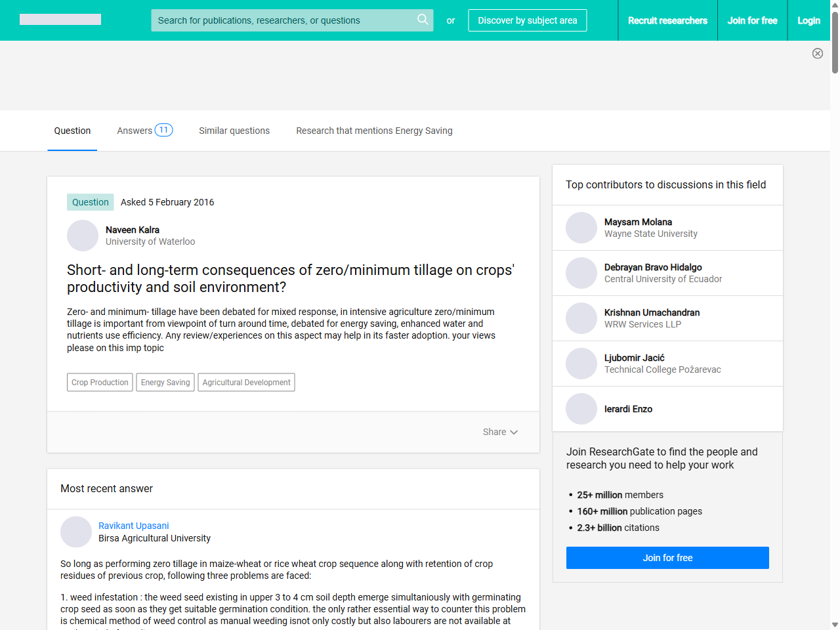Click the scrollbar down arrow
Screen dimensions: 840x630
pyautogui.click(x=835, y=625)
